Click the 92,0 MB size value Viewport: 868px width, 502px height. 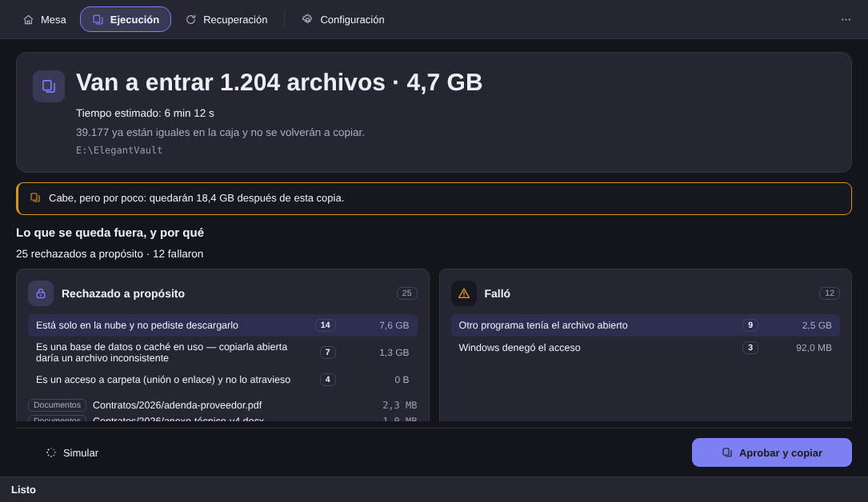814,348
